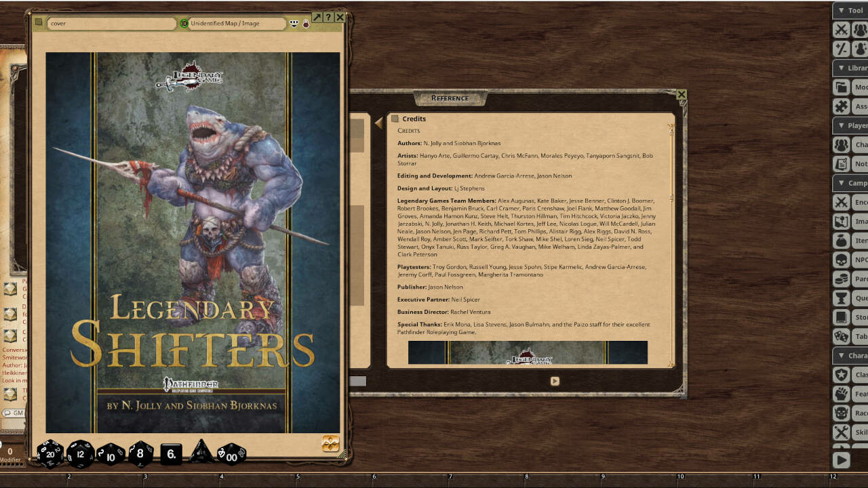The height and width of the screenshot is (488, 868).
Task: Open the Classes icon under Character
Action: point(841,375)
